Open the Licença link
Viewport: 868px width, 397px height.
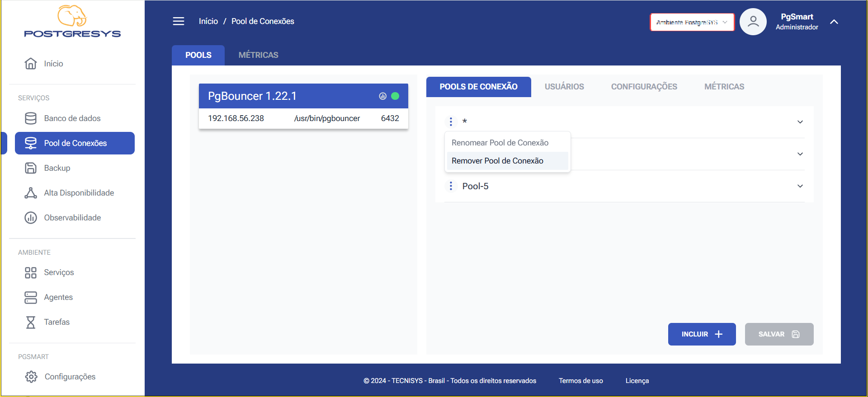[637, 381]
